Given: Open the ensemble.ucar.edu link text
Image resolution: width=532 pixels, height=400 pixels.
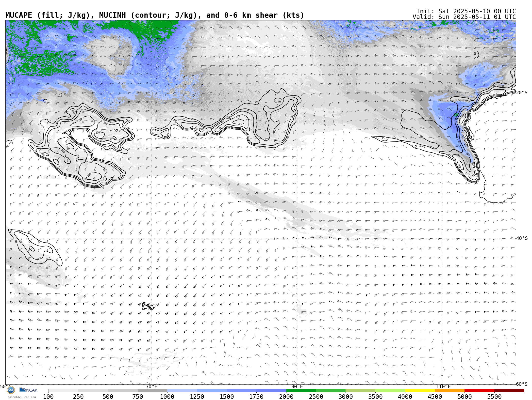Looking at the screenshot, I should pyautogui.click(x=22, y=397).
